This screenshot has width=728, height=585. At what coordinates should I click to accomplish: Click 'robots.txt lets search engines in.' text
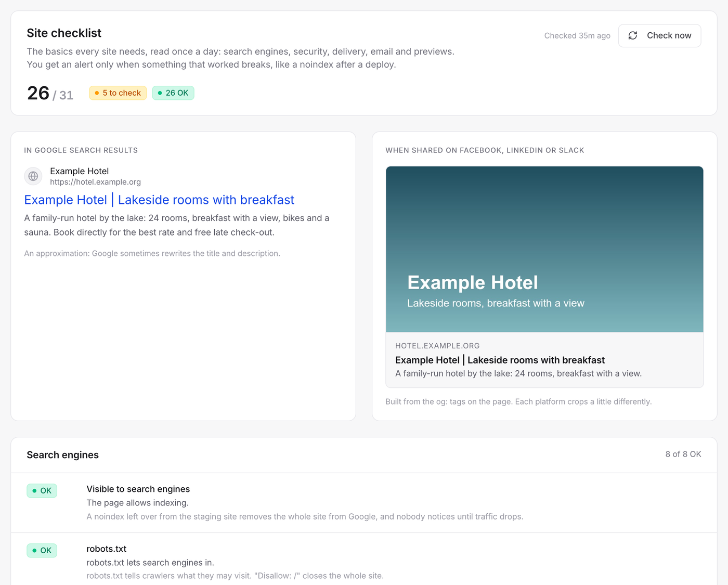click(150, 563)
